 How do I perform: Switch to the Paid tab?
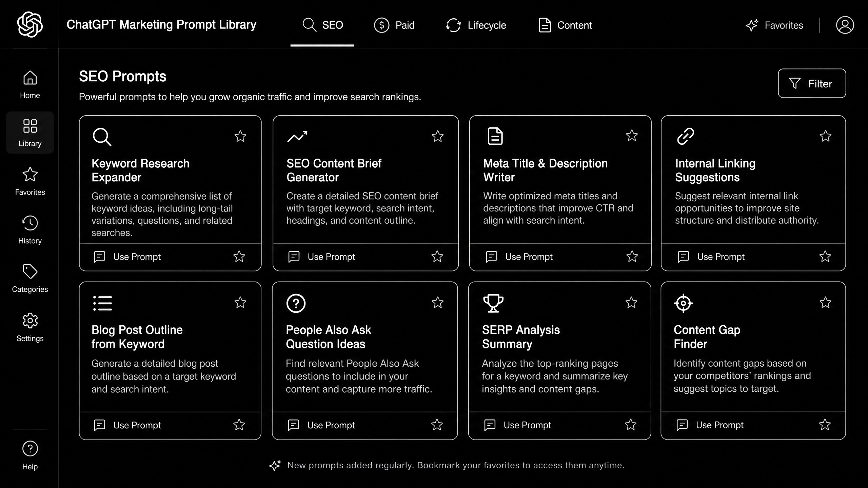pos(394,25)
